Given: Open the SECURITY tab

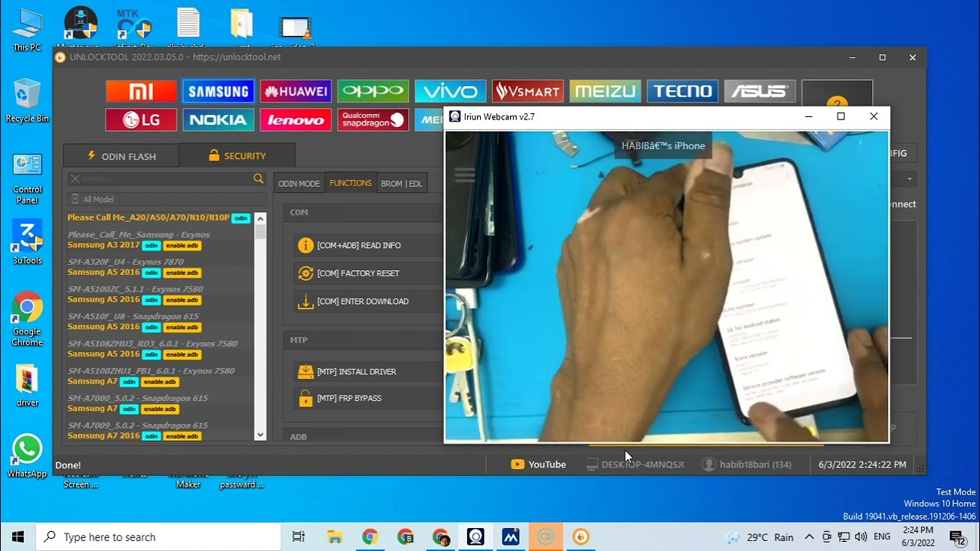Looking at the screenshot, I should pyautogui.click(x=237, y=156).
